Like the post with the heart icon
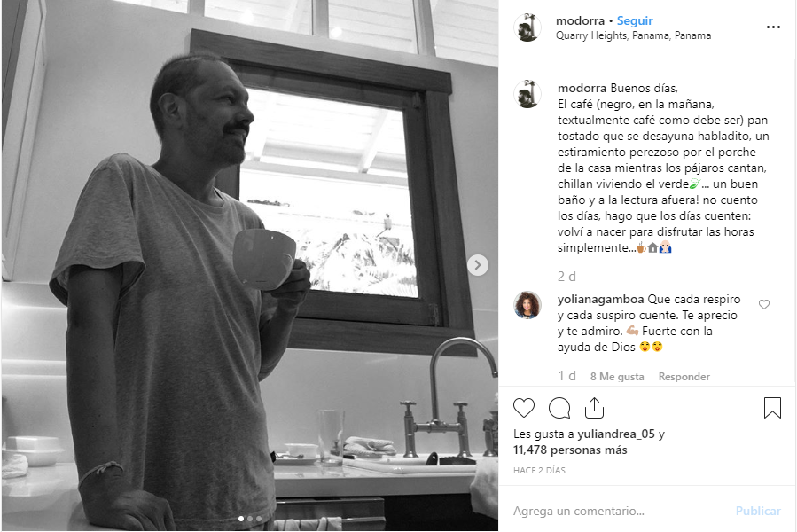Viewport: 797px width, 532px height. (x=524, y=408)
